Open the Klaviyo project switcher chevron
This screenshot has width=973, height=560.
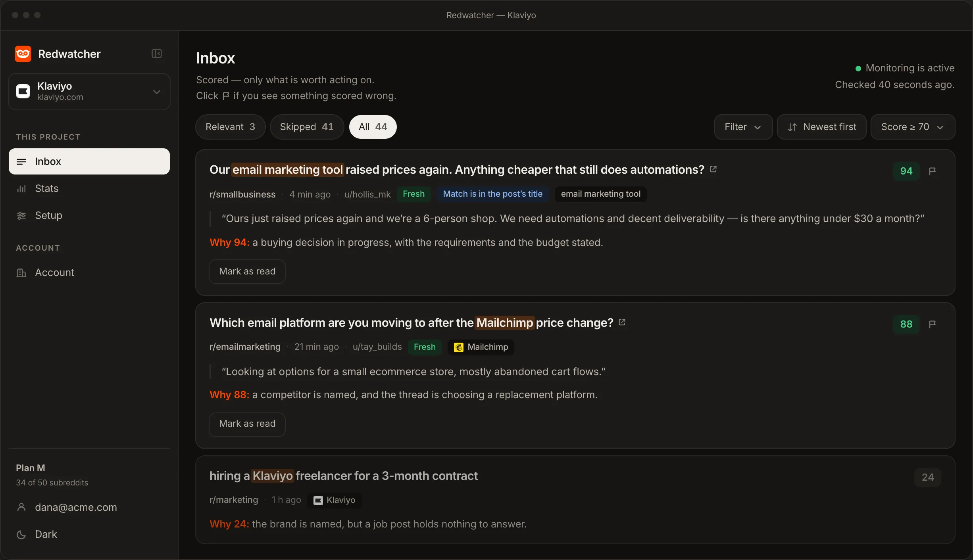(157, 92)
